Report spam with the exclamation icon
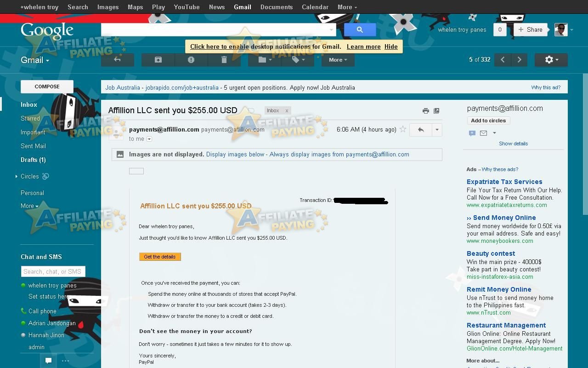 [191, 60]
